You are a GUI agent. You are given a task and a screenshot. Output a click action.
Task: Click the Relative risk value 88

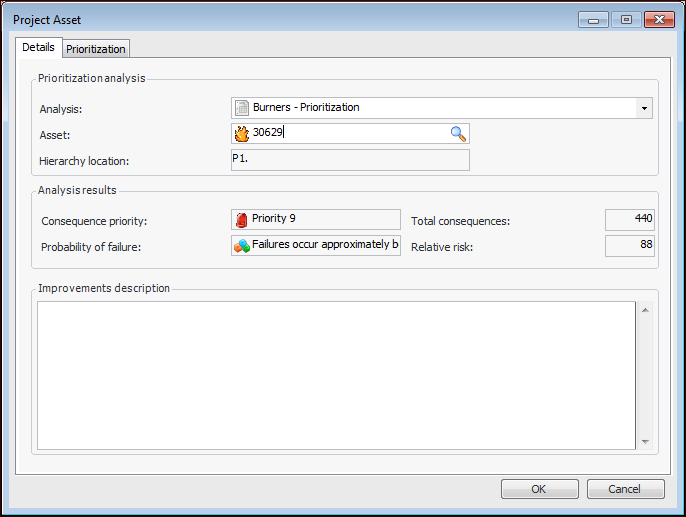(x=630, y=246)
